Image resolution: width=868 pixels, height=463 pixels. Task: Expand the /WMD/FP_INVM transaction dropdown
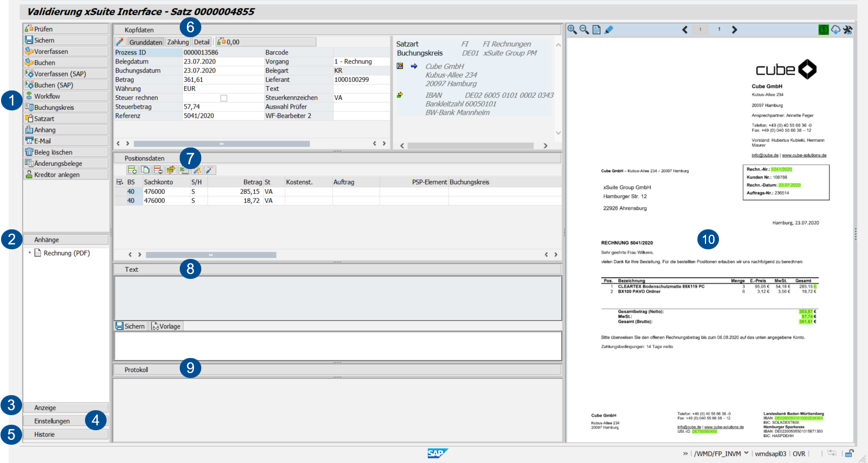click(x=746, y=453)
